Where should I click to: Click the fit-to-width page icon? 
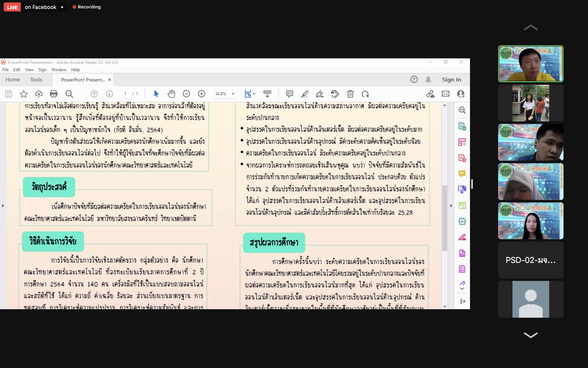(x=248, y=94)
